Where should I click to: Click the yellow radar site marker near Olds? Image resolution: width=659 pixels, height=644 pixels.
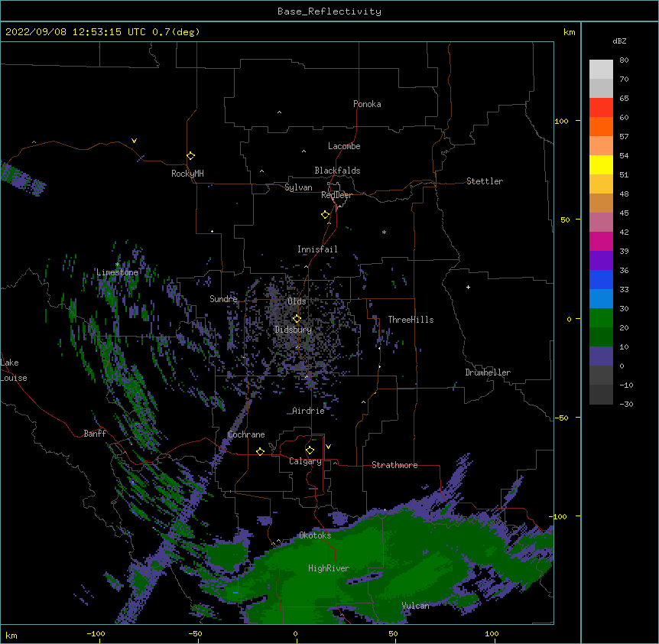[297, 319]
